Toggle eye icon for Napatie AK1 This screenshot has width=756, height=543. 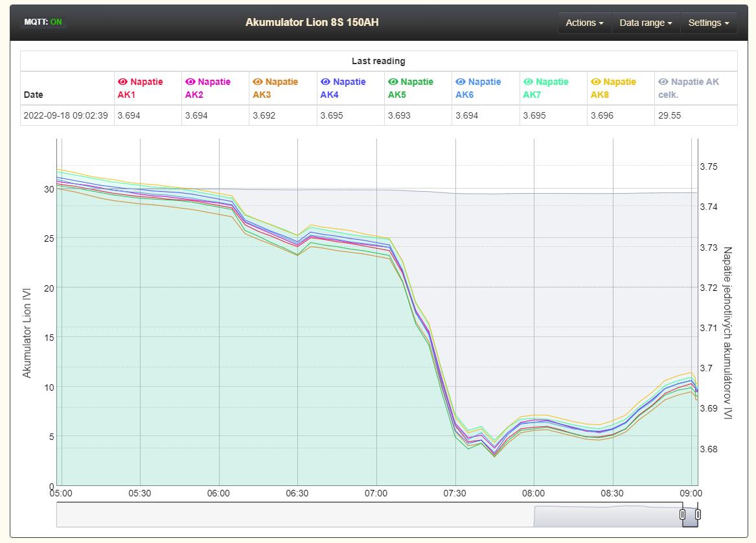pos(122,82)
